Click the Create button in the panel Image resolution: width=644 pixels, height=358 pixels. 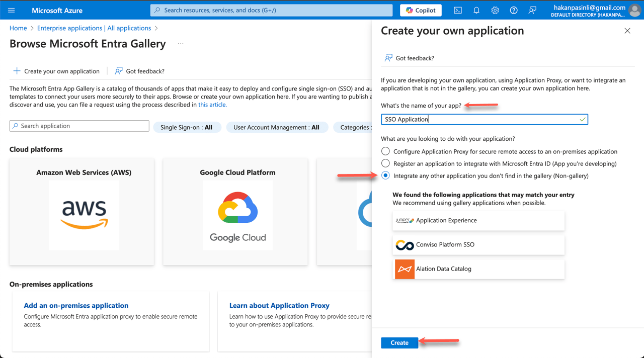pos(399,342)
